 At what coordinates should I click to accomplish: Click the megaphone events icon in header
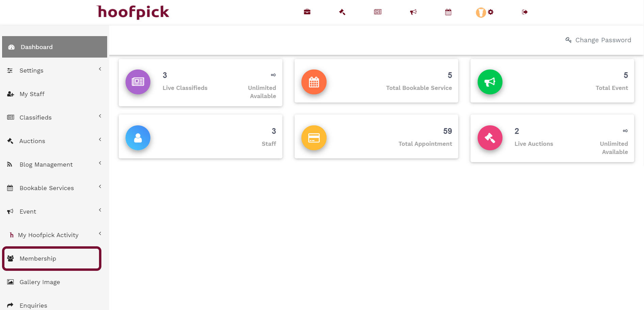pyautogui.click(x=413, y=12)
